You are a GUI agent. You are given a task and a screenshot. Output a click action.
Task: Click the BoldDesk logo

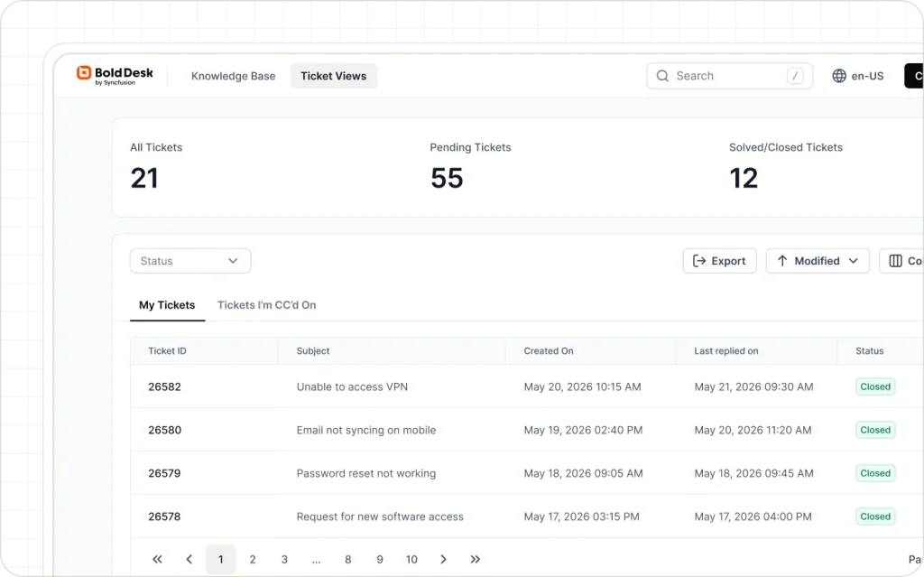click(115, 76)
